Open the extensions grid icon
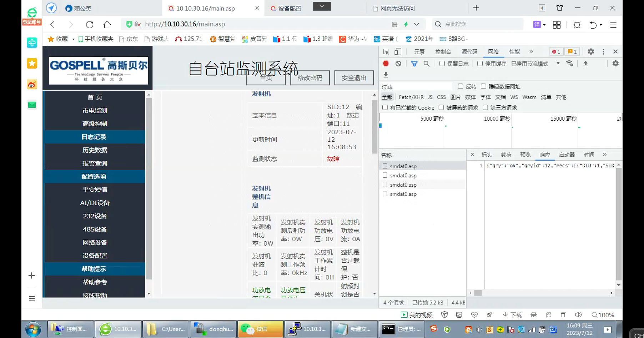644x338 pixels. (x=557, y=25)
